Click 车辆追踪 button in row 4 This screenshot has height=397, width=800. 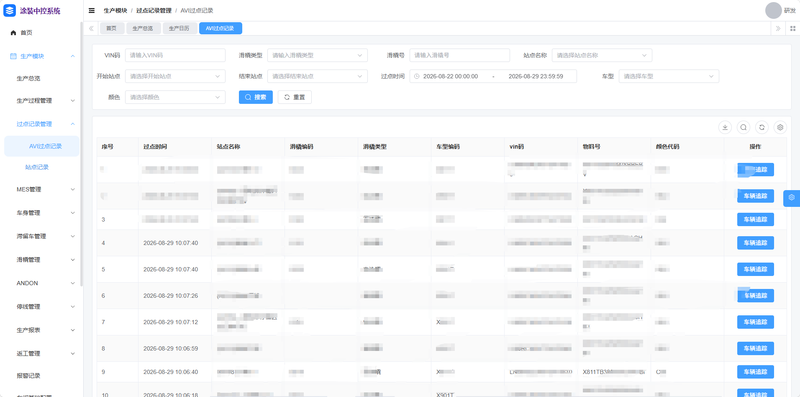pos(755,243)
